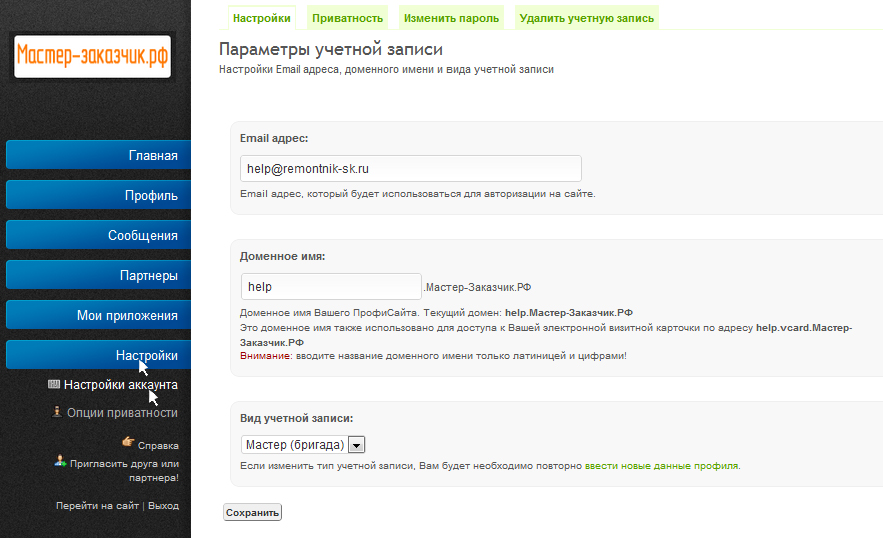This screenshot has height=538, width=883.
Task: Select the Настройки tab at top
Action: click(261, 18)
